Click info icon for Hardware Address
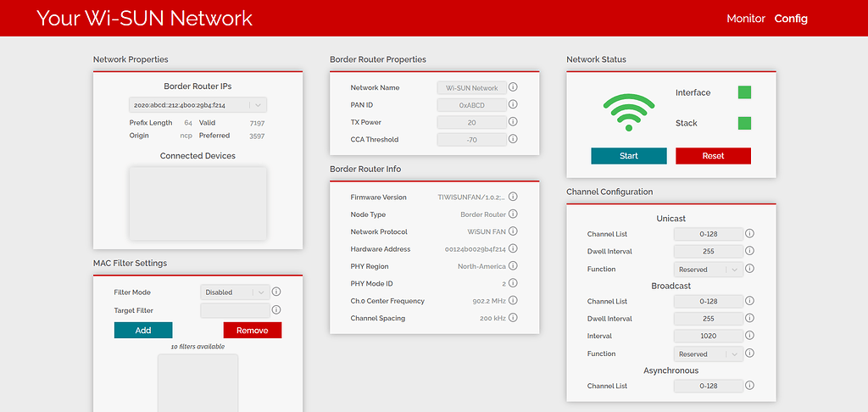This screenshot has height=412, width=868. pos(513,248)
